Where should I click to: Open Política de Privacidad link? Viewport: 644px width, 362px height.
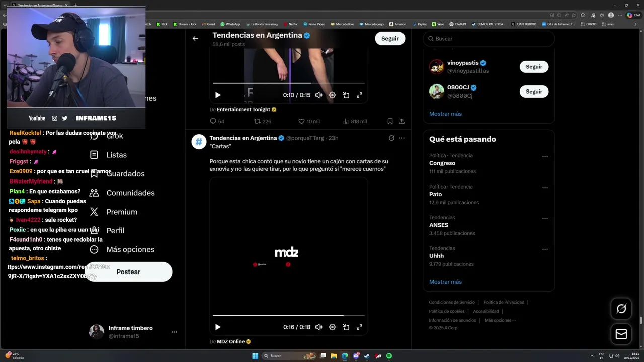pyautogui.click(x=504, y=302)
